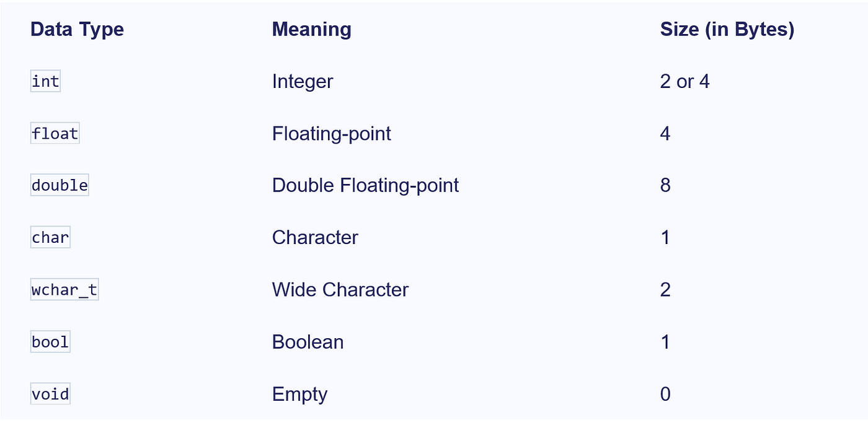Select the bool data type tag

coord(50,342)
